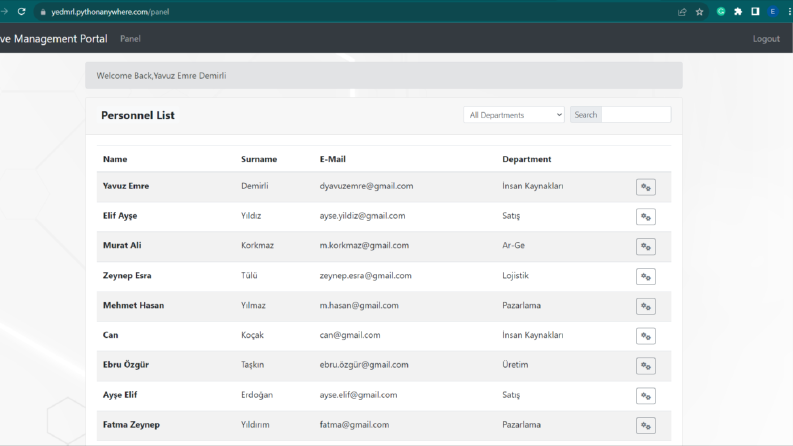Open settings gear for Can Koçak
This screenshot has width=793, height=446.
pos(646,336)
